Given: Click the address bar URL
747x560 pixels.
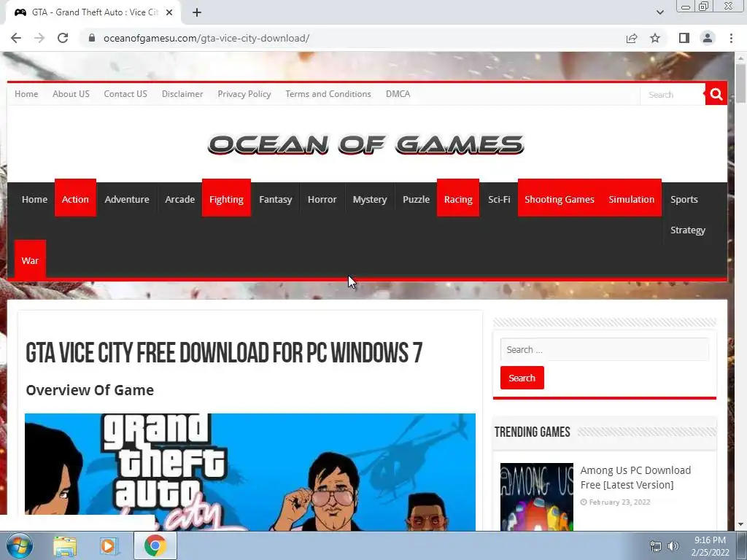Looking at the screenshot, I should point(206,38).
